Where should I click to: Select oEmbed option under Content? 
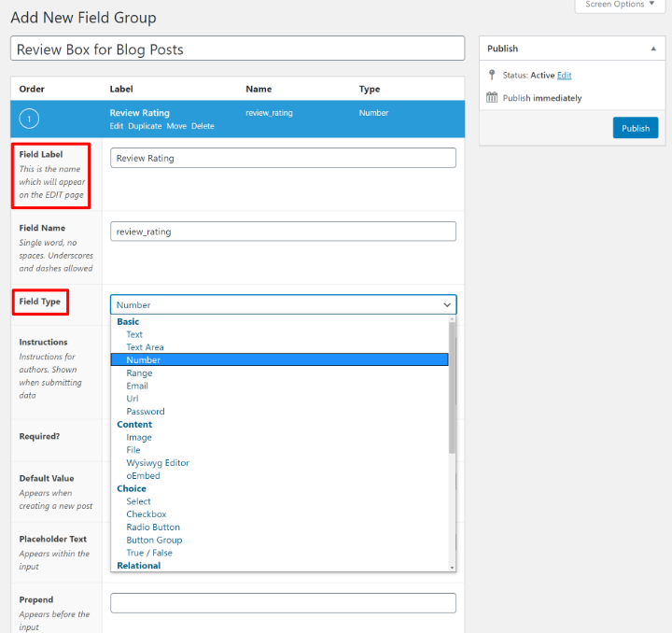pyautogui.click(x=280, y=476)
